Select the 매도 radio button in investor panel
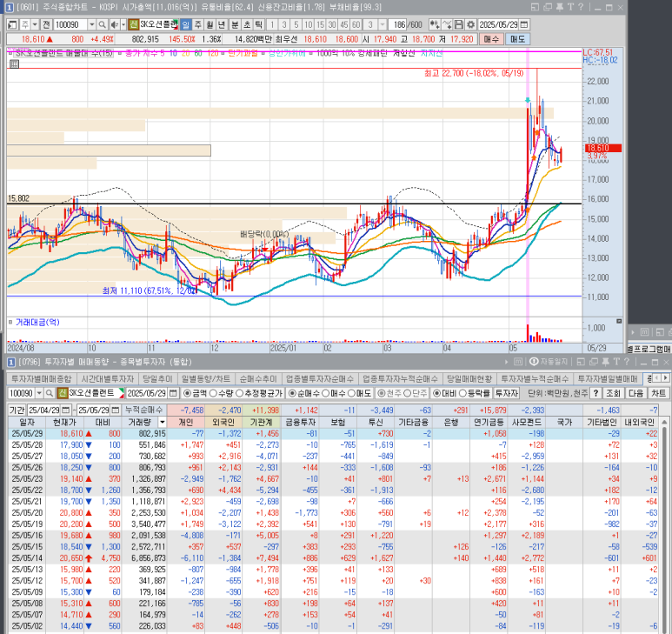Viewport: 672px width, 634px height. tap(351, 393)
